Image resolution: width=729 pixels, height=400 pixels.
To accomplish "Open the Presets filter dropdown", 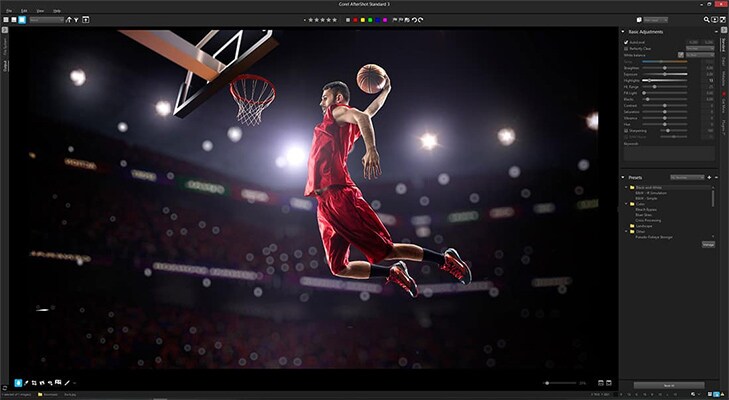I will [x=688, y=177].
